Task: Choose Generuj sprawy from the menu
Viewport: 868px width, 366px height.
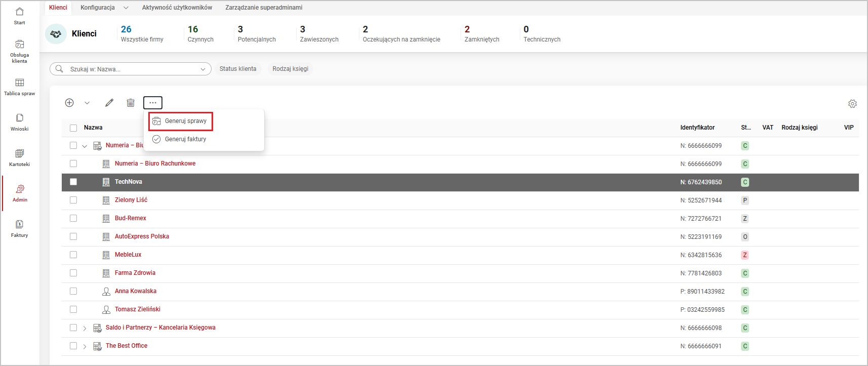Action: (x=185, y=121)
